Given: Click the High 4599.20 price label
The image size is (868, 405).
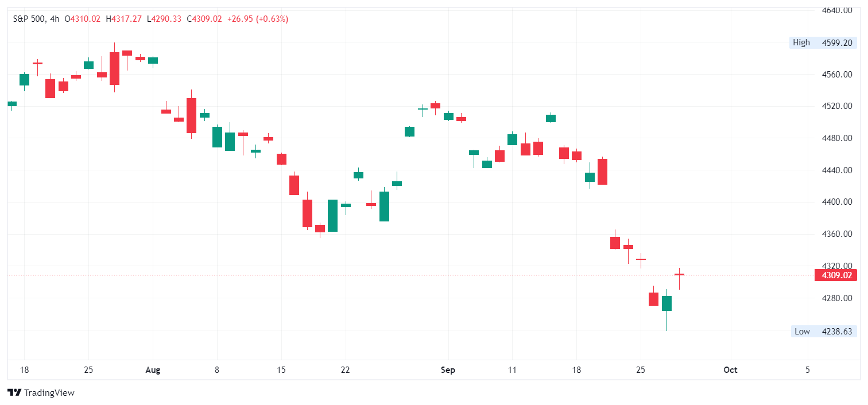Looking at the screenshot, I should [823, 42].
